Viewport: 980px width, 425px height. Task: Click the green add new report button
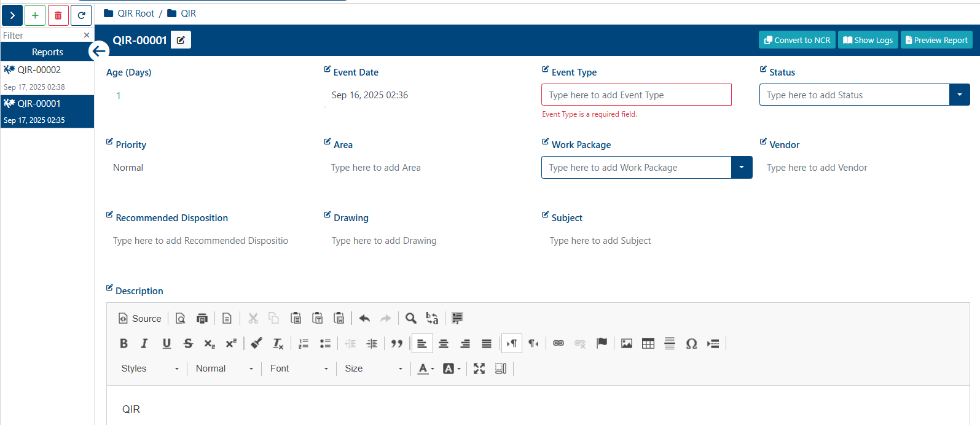pyautogui.click(x=35, y=15)
